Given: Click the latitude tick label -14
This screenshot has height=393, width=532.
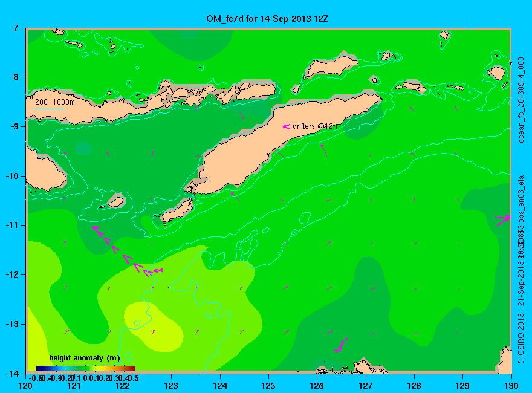Looking at the screenshot, I should tap(13, 373).
